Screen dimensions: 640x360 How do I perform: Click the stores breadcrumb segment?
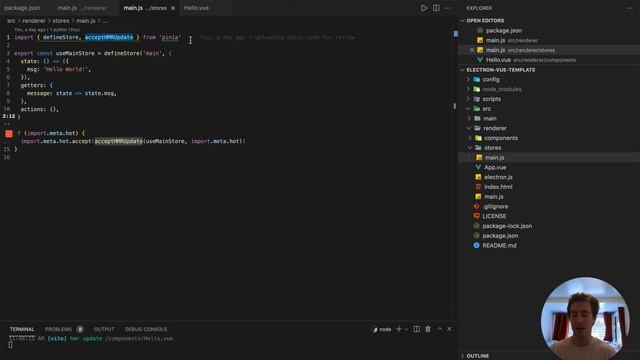tap(61, 21)
